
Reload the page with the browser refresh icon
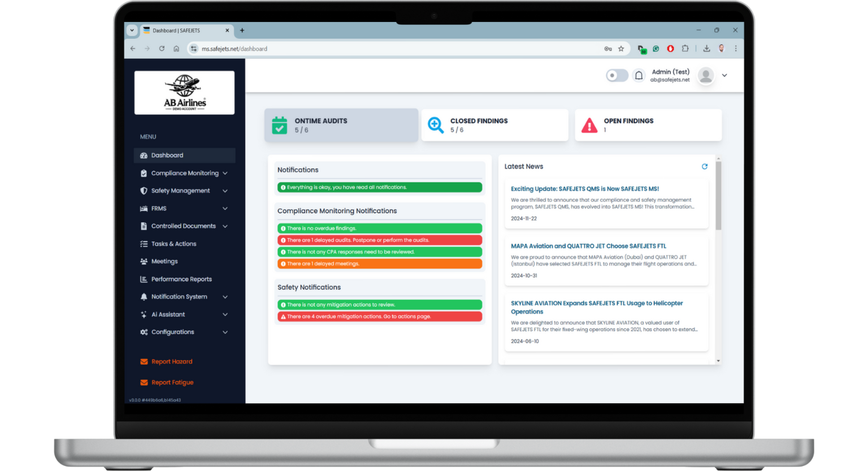tap(162, 49)
